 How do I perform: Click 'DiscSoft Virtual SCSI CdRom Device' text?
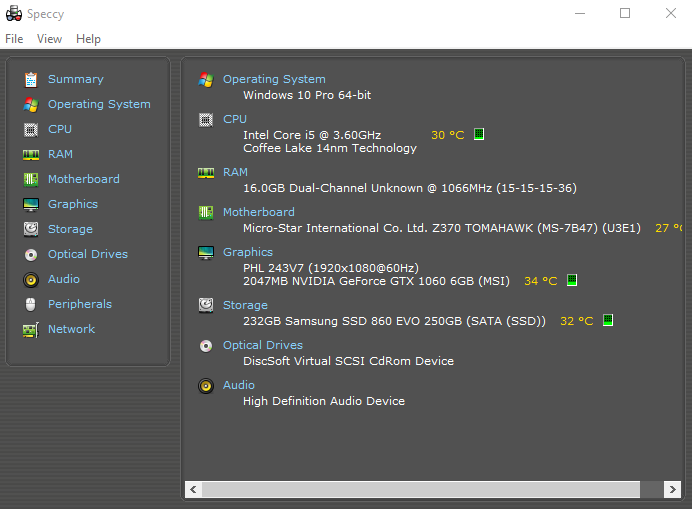point(348,361)
